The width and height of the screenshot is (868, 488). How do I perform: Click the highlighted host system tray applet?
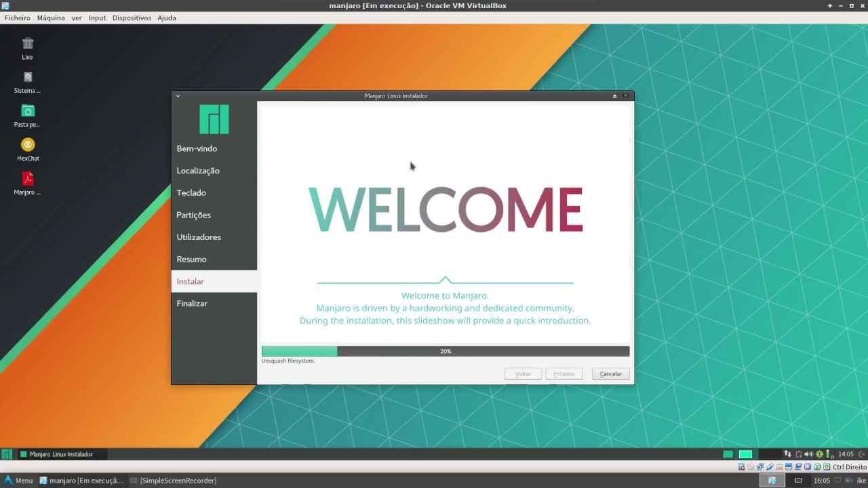[772, 480]
